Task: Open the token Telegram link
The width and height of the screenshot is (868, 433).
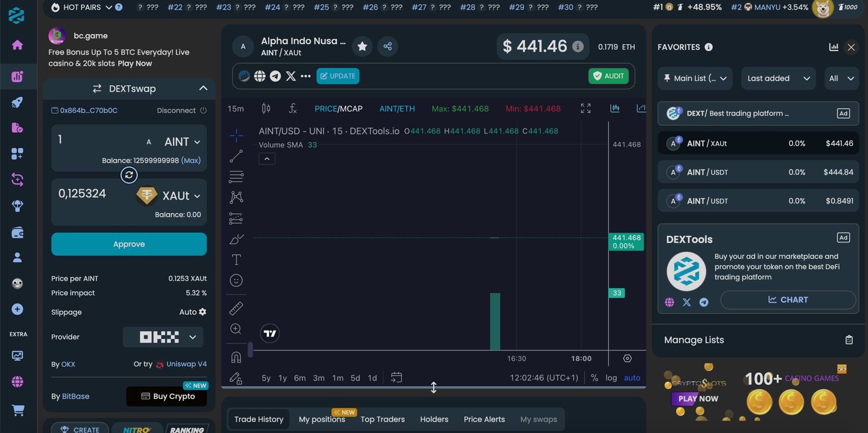Action: click(x=276, y=76)
